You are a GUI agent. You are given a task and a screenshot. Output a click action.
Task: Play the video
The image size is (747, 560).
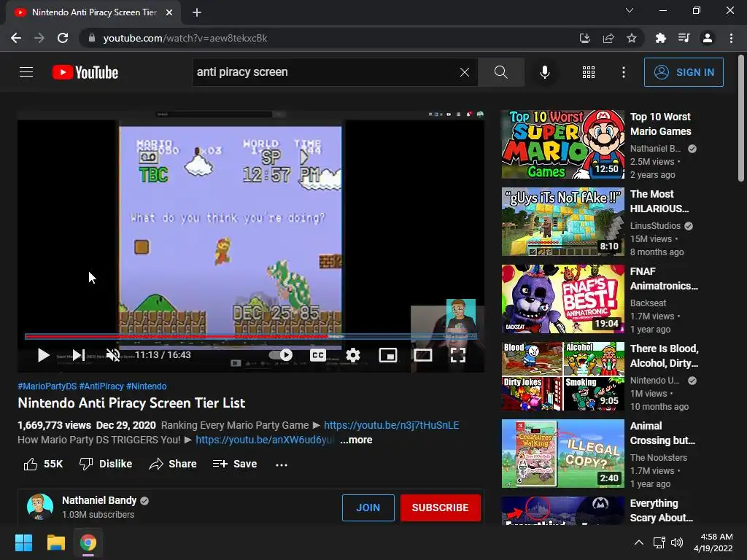point(43,355)
